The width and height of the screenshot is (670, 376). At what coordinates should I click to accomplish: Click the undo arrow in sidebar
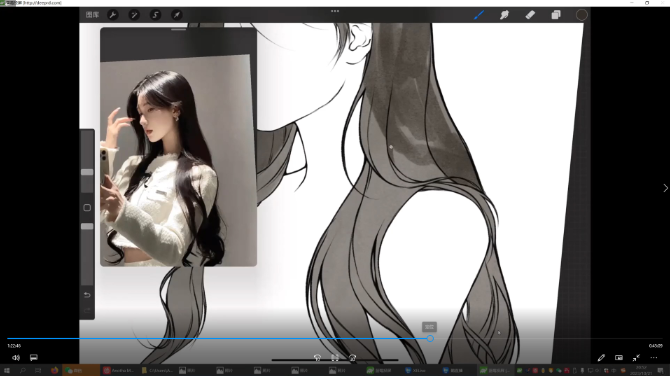87,295
